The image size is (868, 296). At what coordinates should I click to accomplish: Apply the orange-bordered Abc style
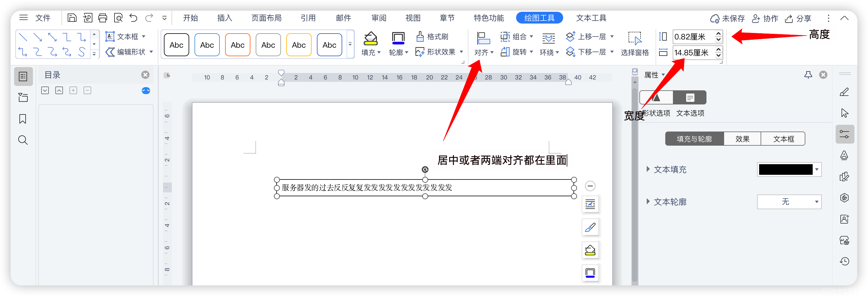(x=237, y=45)
